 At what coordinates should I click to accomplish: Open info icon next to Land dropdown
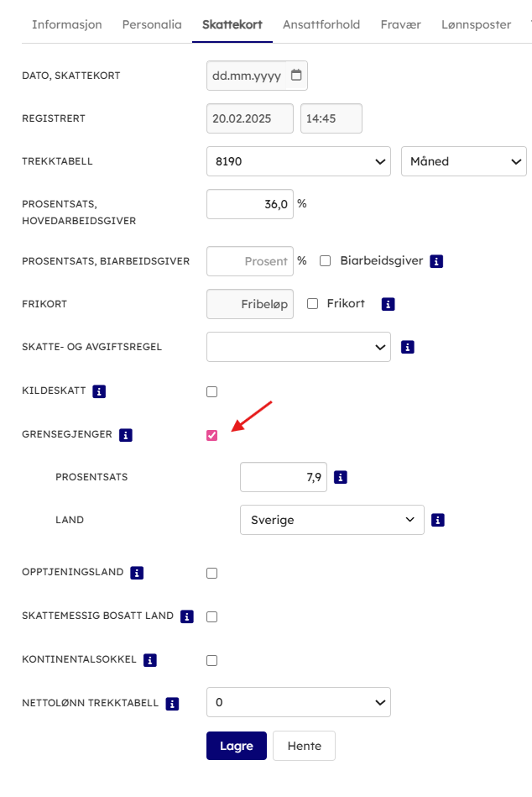(438, 520)
